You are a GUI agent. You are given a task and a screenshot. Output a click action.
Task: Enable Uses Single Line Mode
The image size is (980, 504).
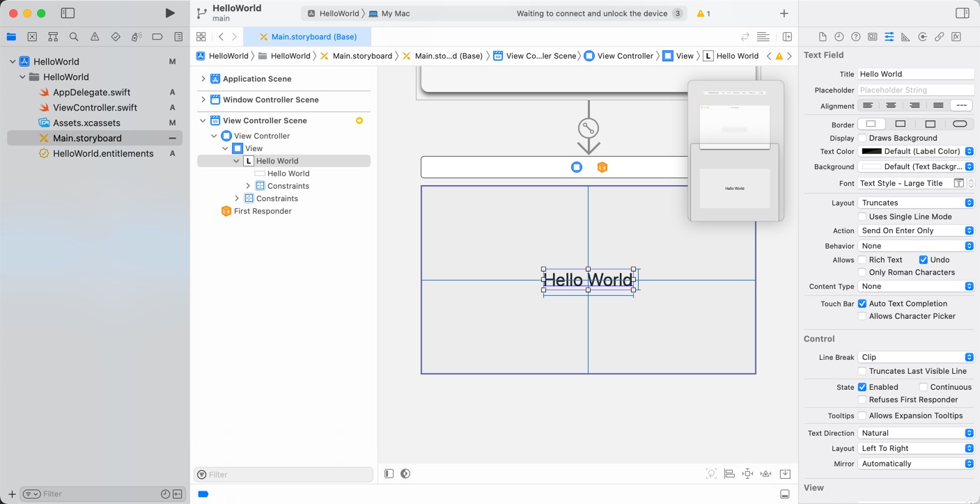pyautogui.click(x=862, y=216)
